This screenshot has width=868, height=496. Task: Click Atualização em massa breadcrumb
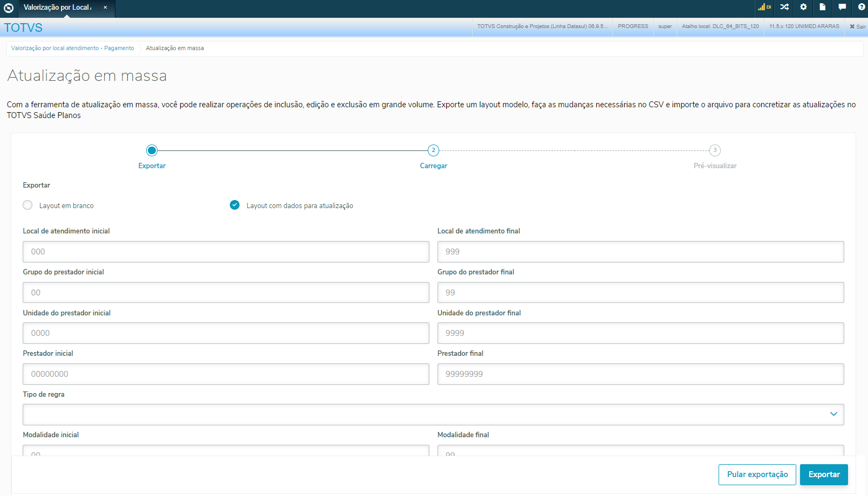pos(175,49)
